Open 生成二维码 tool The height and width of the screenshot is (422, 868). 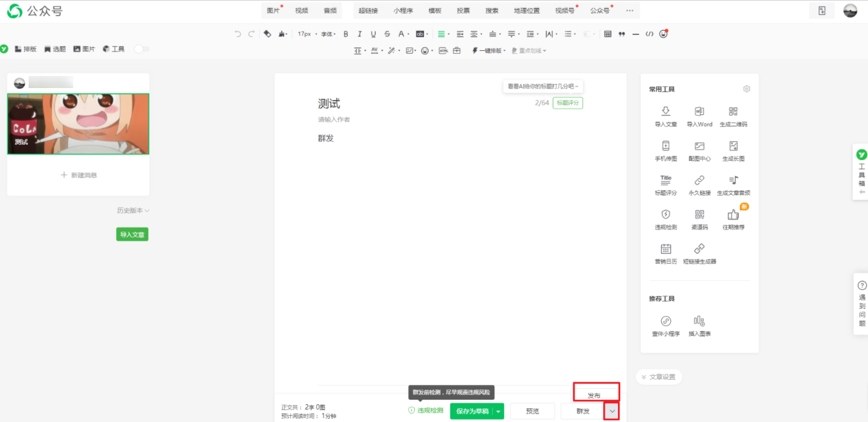click(x=734, y=116)
